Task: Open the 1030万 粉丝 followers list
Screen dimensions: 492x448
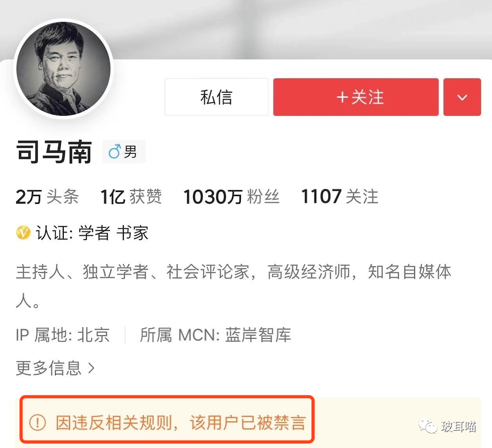Action: (232, 197)
